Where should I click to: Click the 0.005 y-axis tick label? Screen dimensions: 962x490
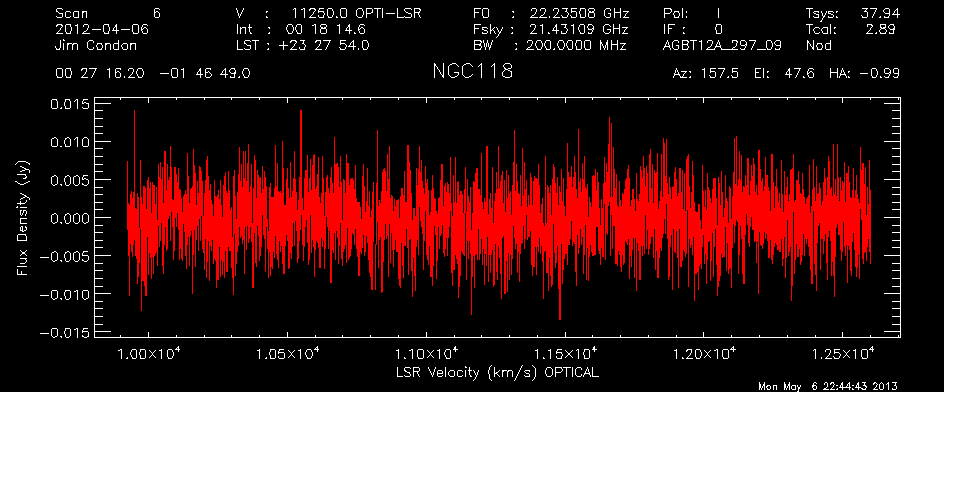click(x=69, y=180)
